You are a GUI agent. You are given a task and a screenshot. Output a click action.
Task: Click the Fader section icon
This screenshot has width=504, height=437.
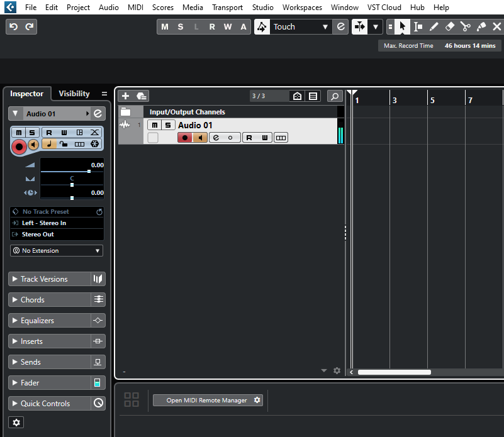(98, 382)
